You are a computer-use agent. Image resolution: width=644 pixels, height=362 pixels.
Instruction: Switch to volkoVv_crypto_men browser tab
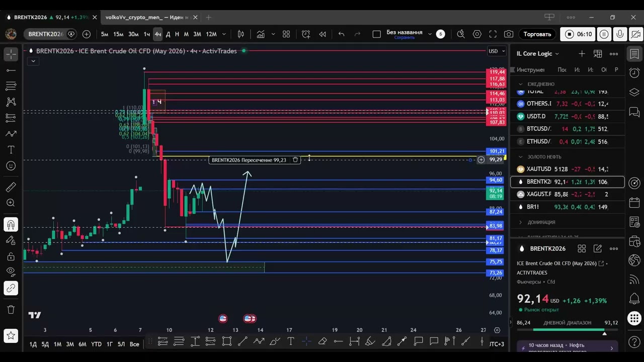(147, 17)
